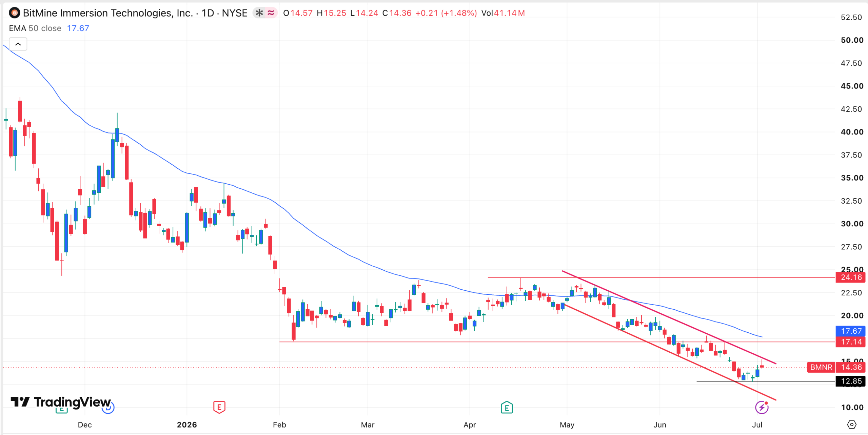This screenshot has width=868, height=435.
Task: Click the BMNR ticker price tag
Action: pos(821,367)
